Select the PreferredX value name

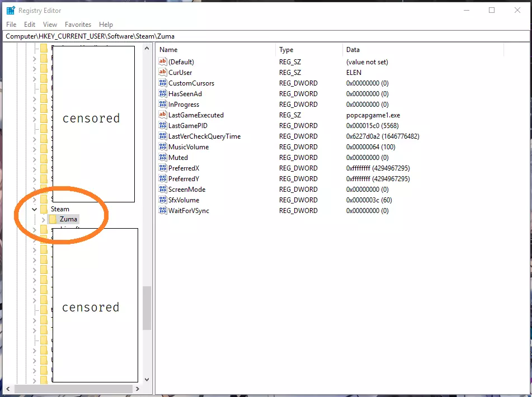(184, 168)
